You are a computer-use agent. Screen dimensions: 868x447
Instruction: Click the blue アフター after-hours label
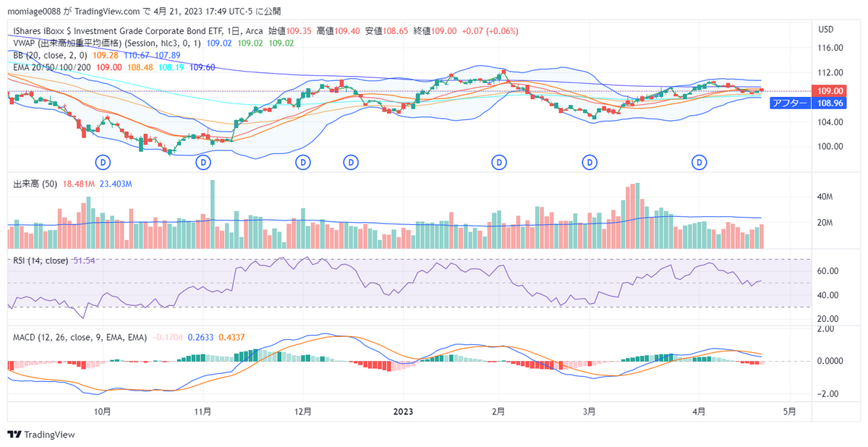[791, 103]
